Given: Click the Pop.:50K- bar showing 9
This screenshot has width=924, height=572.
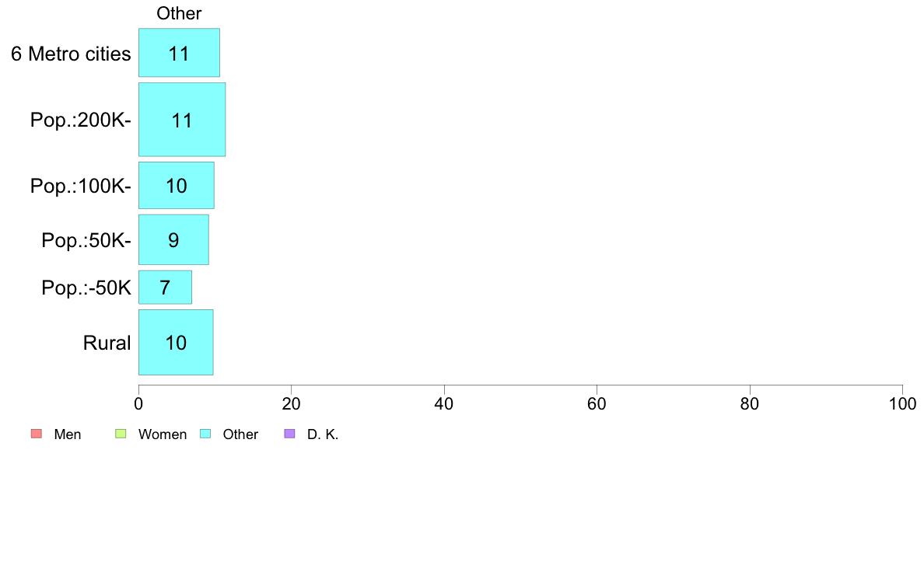Looking at the screenshot, I should [174, 239].
